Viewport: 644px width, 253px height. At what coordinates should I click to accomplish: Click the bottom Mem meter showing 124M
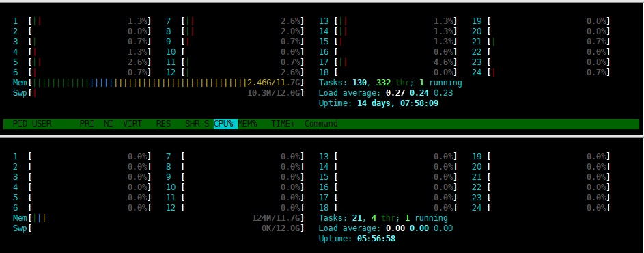158,218
